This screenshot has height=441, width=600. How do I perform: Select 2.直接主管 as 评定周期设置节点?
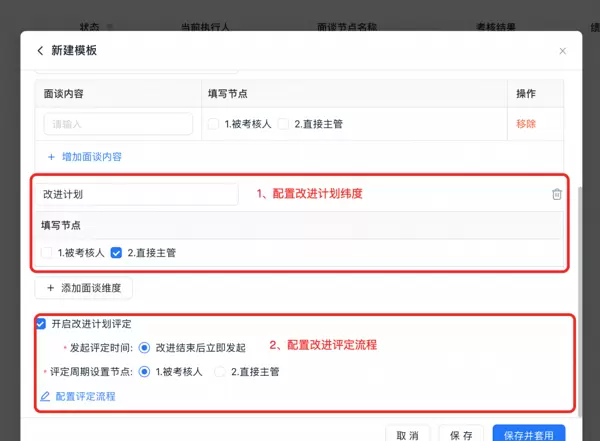(221, 371)
